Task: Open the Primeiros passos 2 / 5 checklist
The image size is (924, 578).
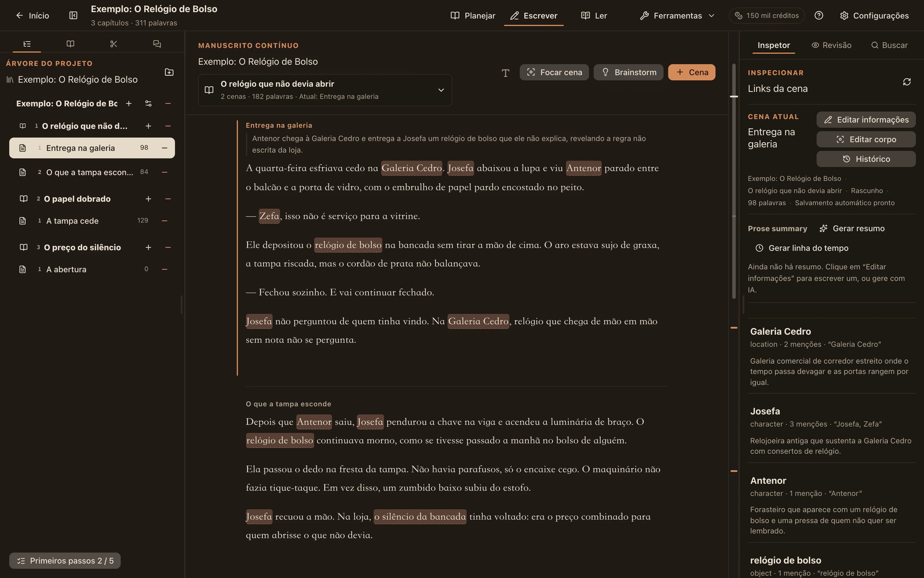Action: pyautogui.click(x=65, y=561)
